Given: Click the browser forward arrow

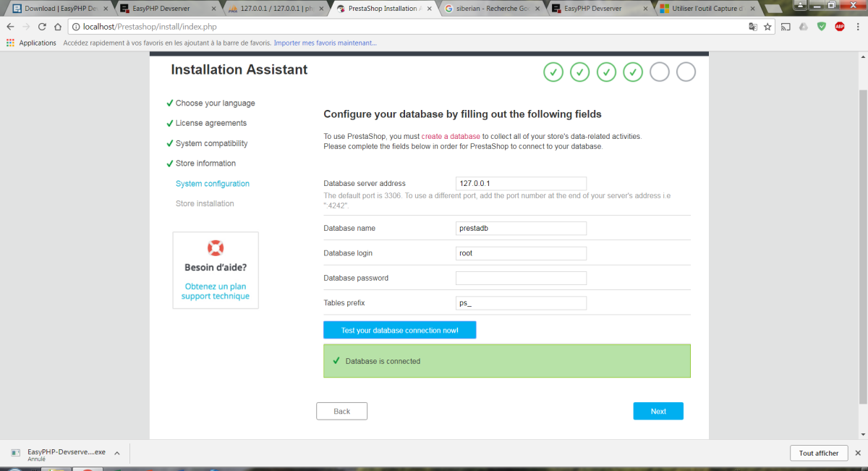Looking at the screenshot, I should 26,27.
